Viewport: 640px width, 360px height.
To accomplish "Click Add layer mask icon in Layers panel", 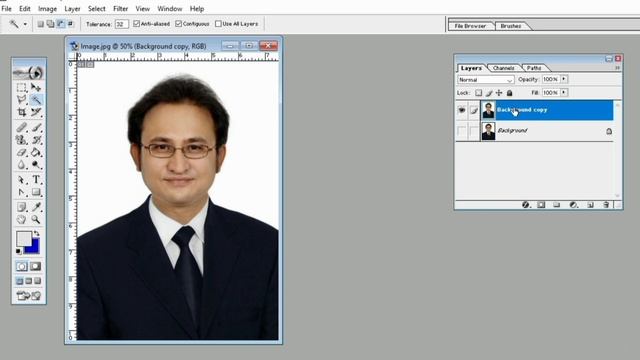I will (x=541, y=205).
